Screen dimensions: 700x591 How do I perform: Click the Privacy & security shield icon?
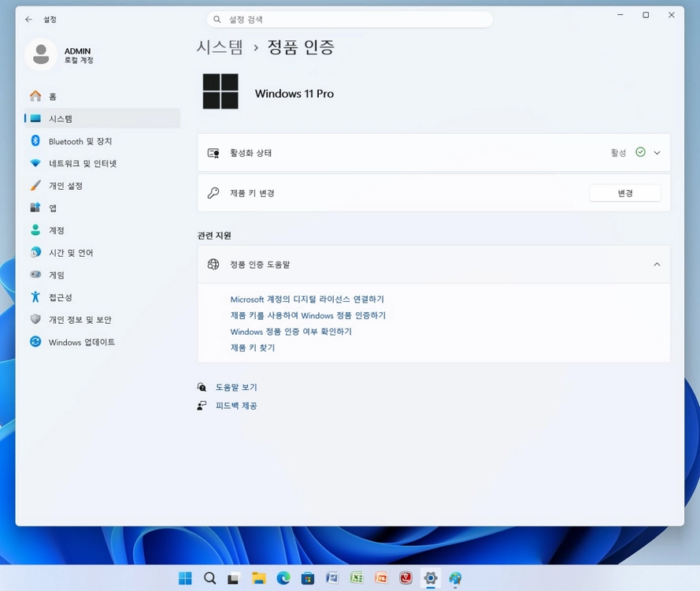[x=35, y=319]
